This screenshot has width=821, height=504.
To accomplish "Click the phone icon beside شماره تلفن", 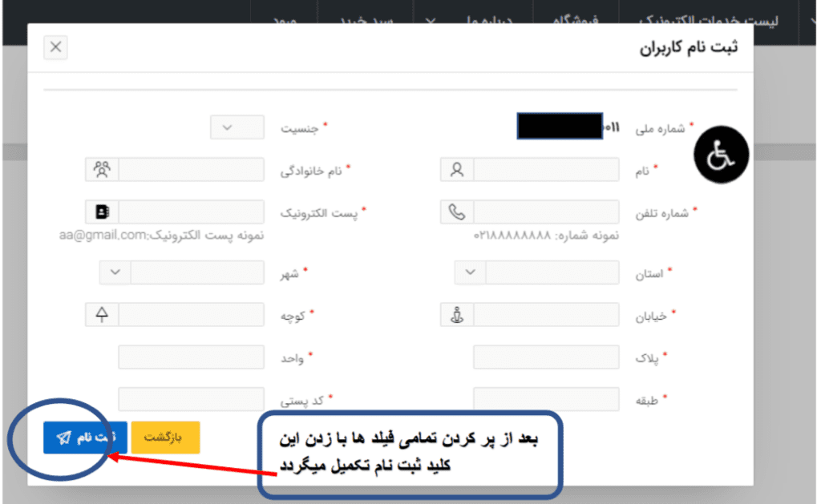I will pyautogui.click(x=456, y=212).
